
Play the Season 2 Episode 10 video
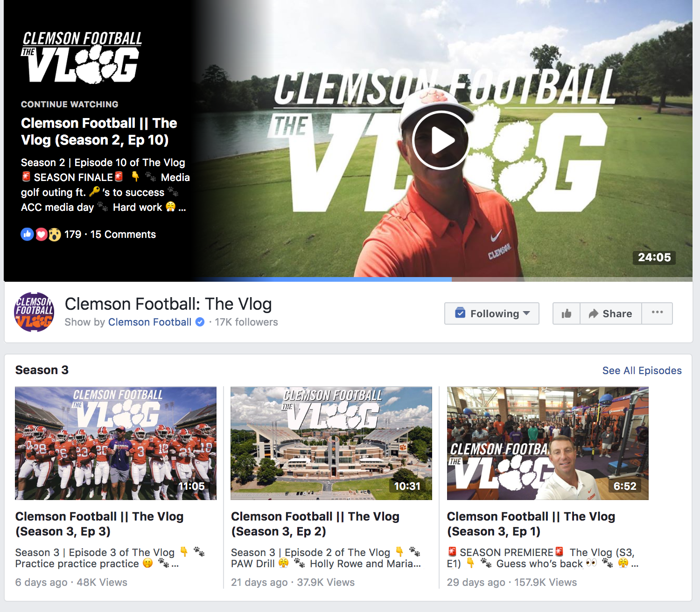(x=441, y=140)
